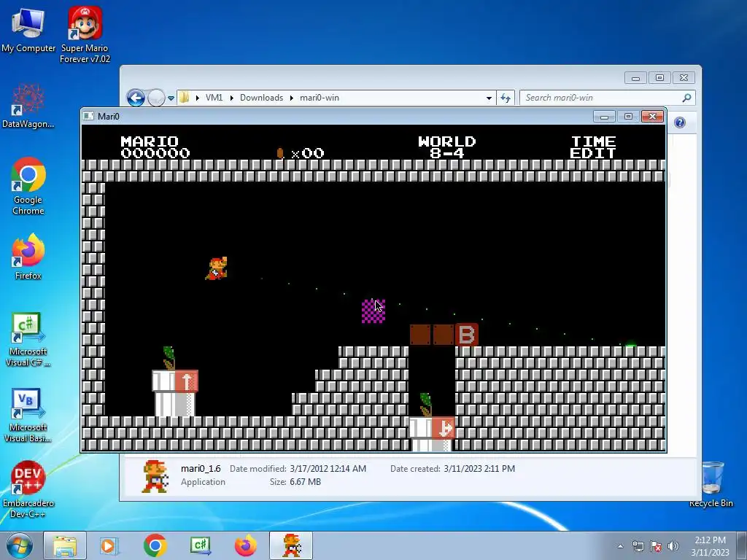The image size is (747, 560).
Task: Click the mari0_1.6 application thumbnail in details pane
Action: (155, 476)
